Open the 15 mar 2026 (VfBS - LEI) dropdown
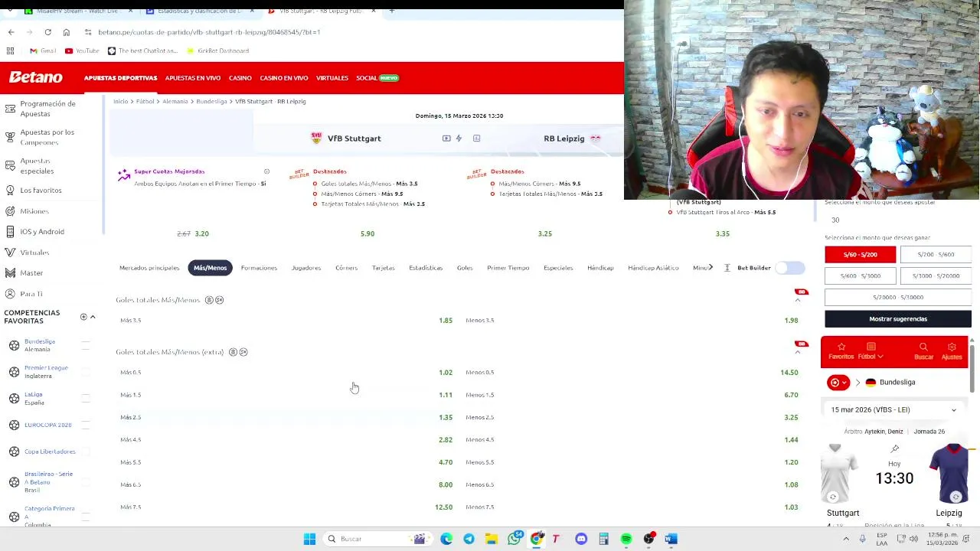This screenshot has height=551, width=980. pos(893,409)
